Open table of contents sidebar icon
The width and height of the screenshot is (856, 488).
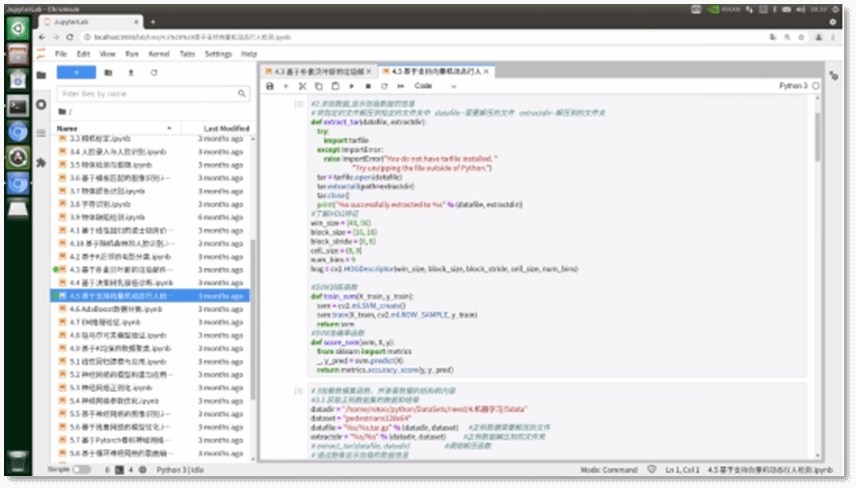41,133
